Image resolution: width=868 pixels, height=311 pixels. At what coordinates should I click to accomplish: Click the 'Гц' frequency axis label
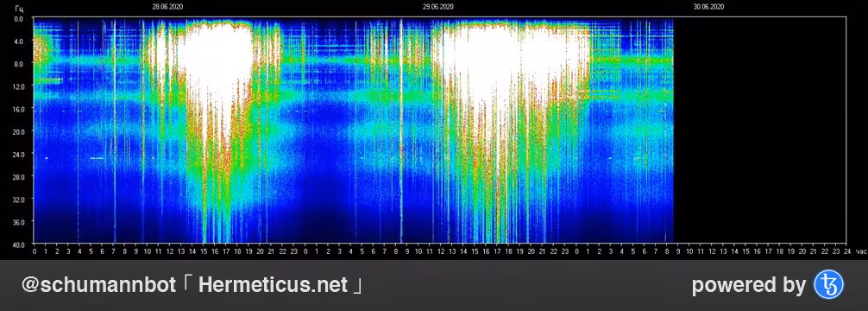(x=19, y=9)
